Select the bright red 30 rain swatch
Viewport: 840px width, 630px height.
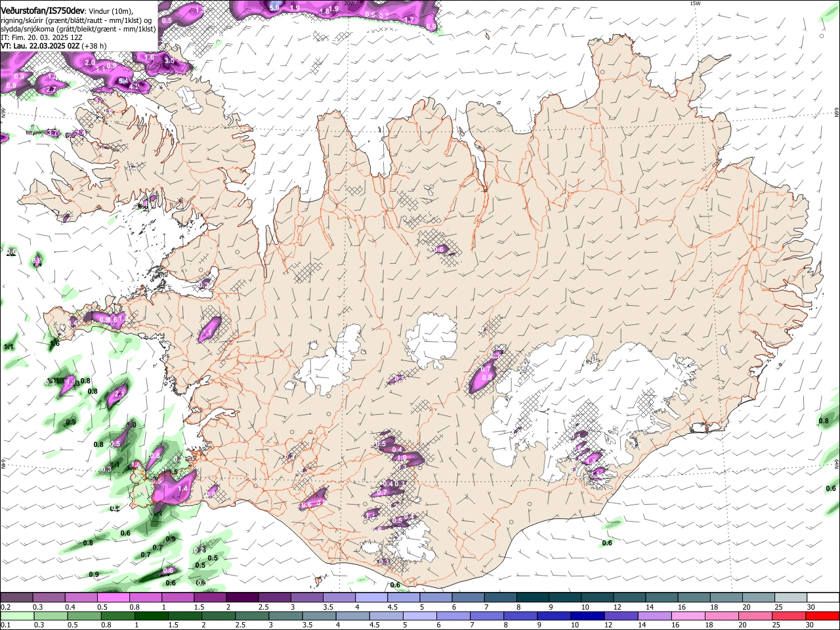point(822,616)
